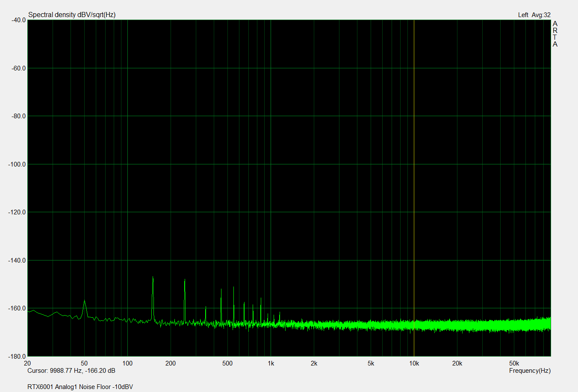578x392 pixels.
Task: Click the 'Cursor: 9988.77 Hz, -166.20 dB' readout
Action: pyautogui.click(x=71, y=371)
